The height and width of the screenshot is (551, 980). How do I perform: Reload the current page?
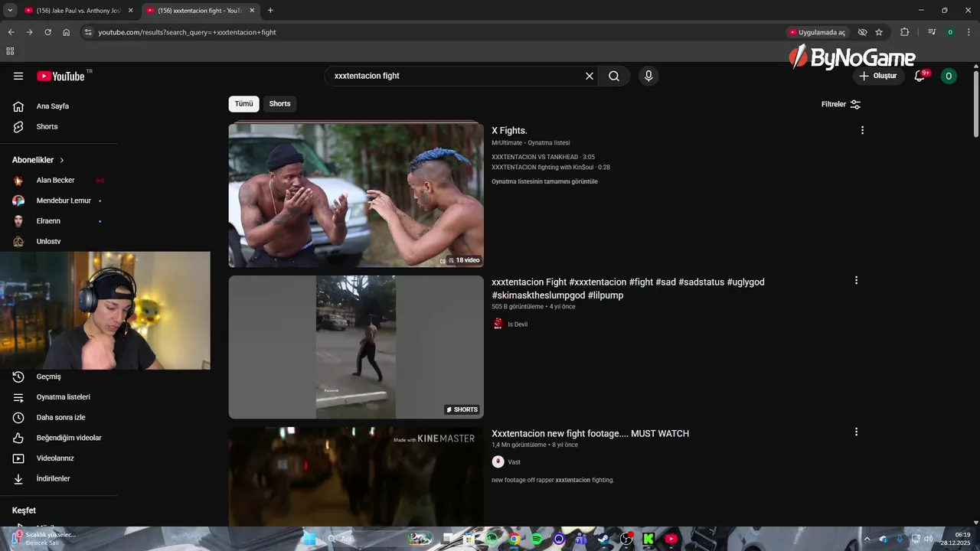point(47,32)
